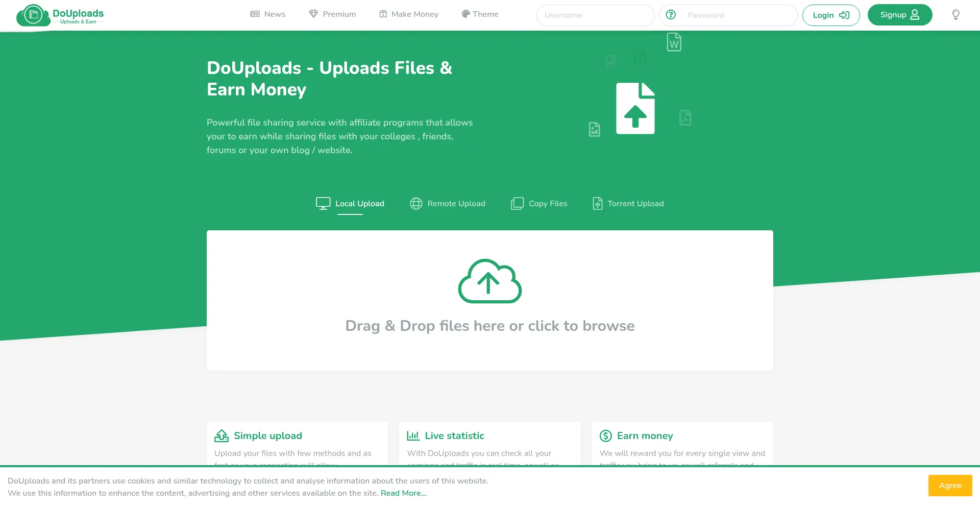Screen dimensions: 980x507
Task: Open the Read More cookie link
Action: point(404,493)
